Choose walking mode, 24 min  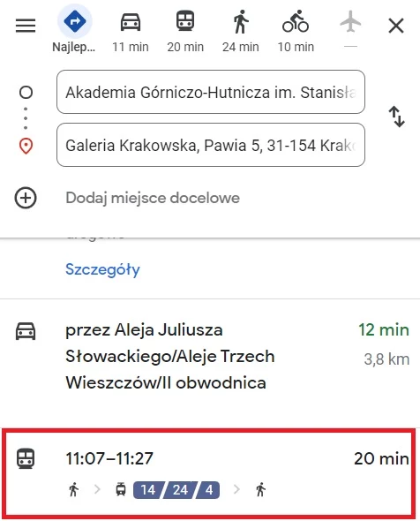point(241,32)
